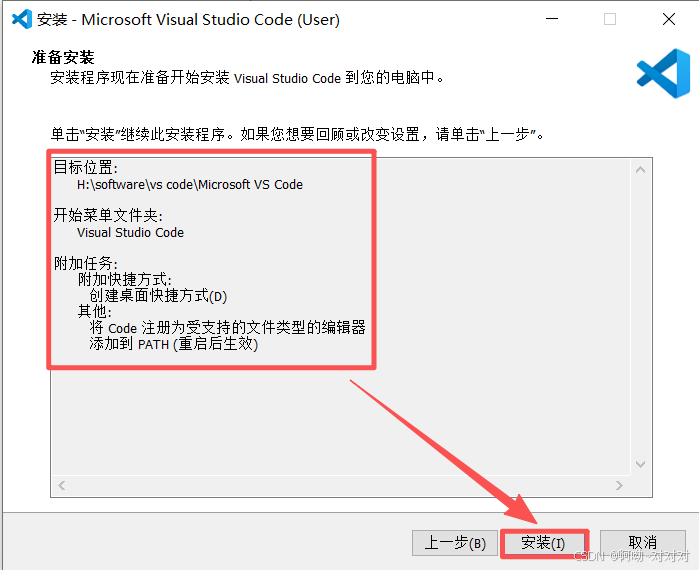The width and height of the screenshot is (699, 570).
Task: Minimize the installer window
Action: pyautogui.click(x=552, y=19)
